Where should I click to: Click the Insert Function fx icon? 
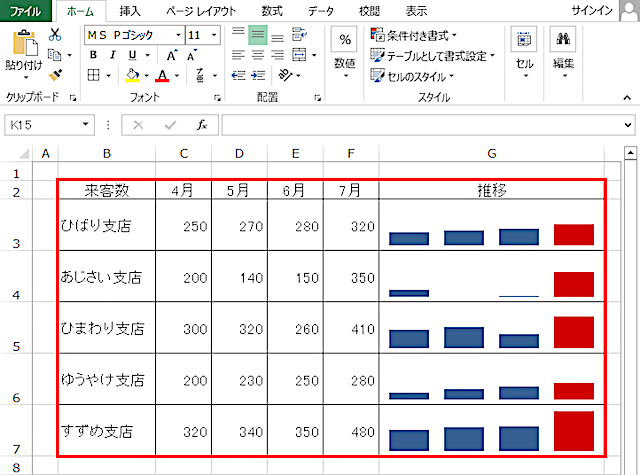201,125
